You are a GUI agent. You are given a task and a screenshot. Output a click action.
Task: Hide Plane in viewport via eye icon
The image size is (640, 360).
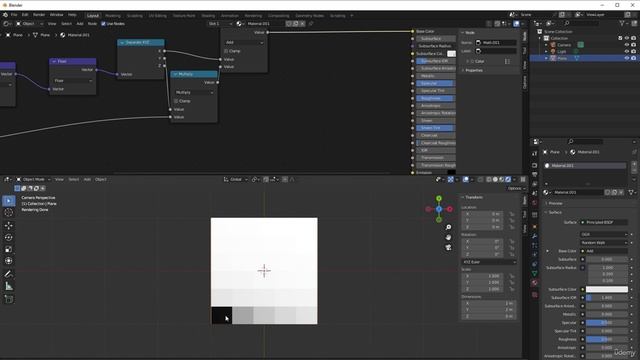click(627, 58)
